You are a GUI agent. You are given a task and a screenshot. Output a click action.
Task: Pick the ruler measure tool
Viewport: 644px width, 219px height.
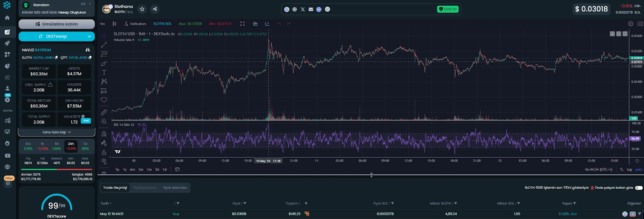(x=104, y=112)
